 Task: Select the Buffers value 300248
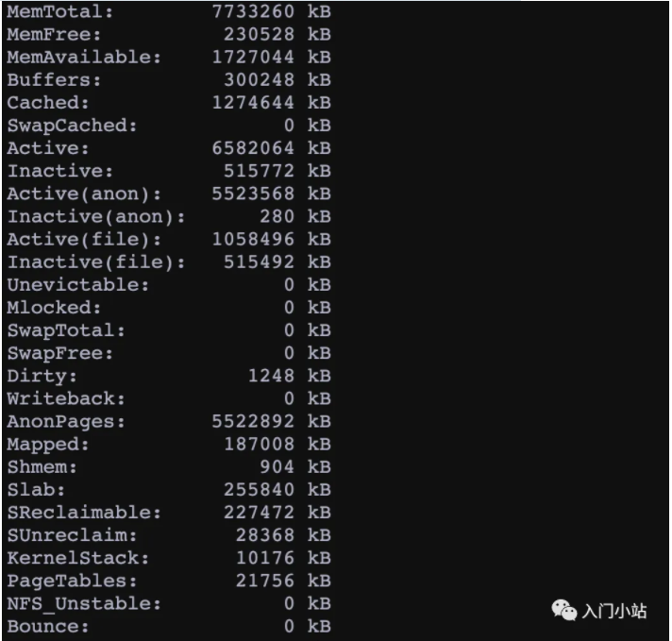[259, 79]
